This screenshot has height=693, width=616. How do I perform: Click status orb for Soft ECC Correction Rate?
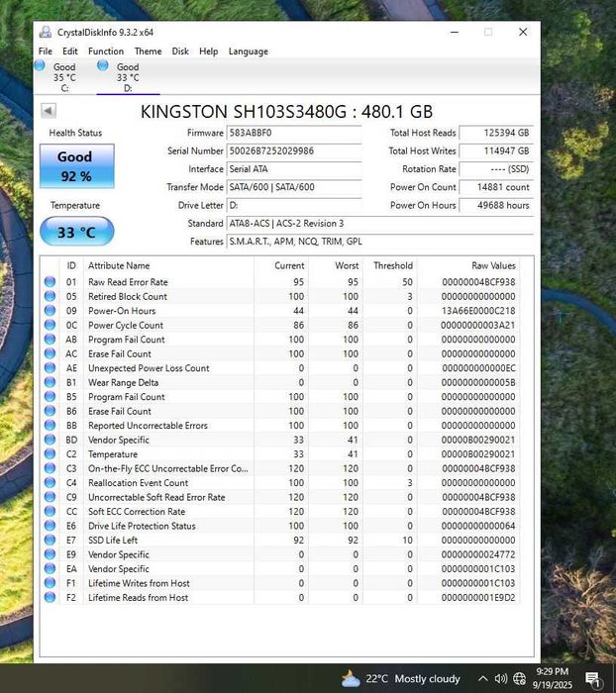coord(50,512)
